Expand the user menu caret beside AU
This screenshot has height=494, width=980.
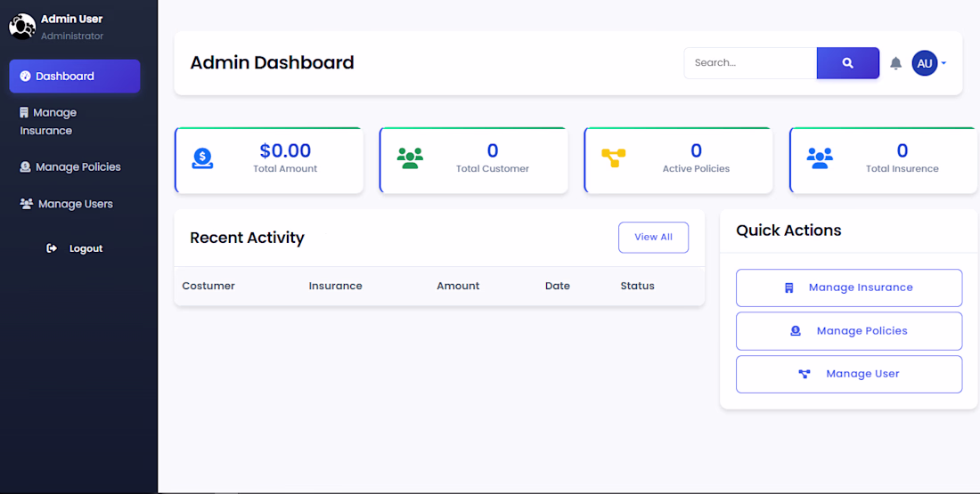(943, 63)
